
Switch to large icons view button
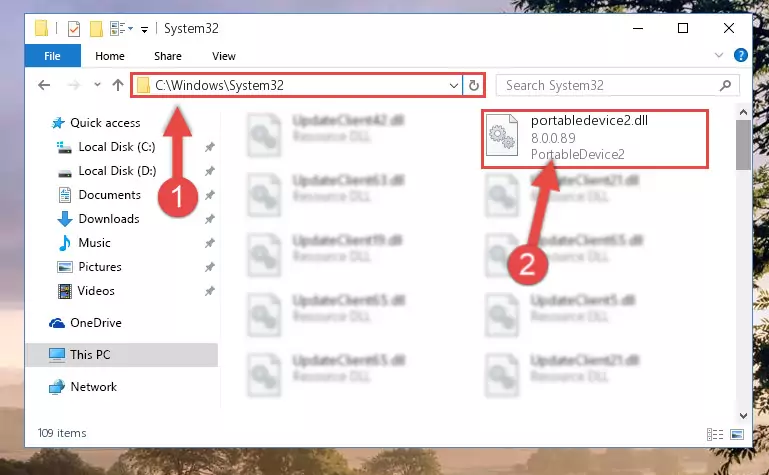coord(737,434)
